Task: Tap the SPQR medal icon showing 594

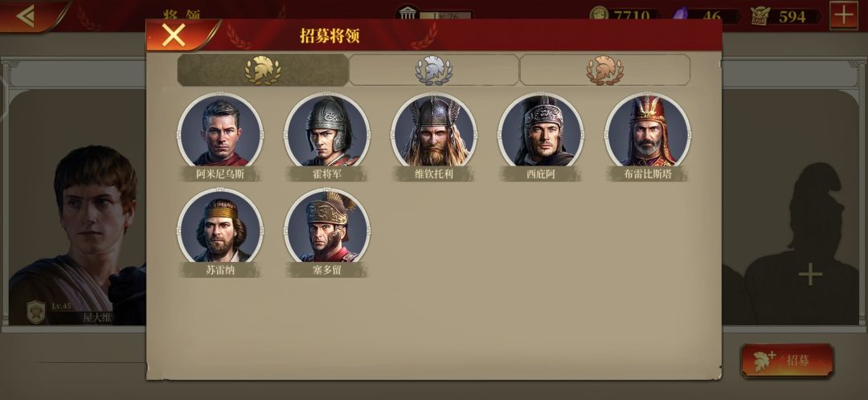Action: [x=760, y=16]
